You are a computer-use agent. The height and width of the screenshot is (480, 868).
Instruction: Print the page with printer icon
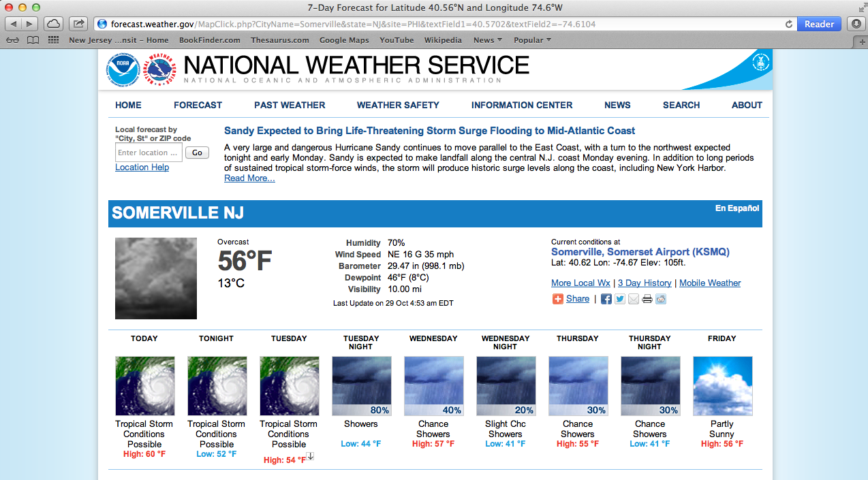647,299
